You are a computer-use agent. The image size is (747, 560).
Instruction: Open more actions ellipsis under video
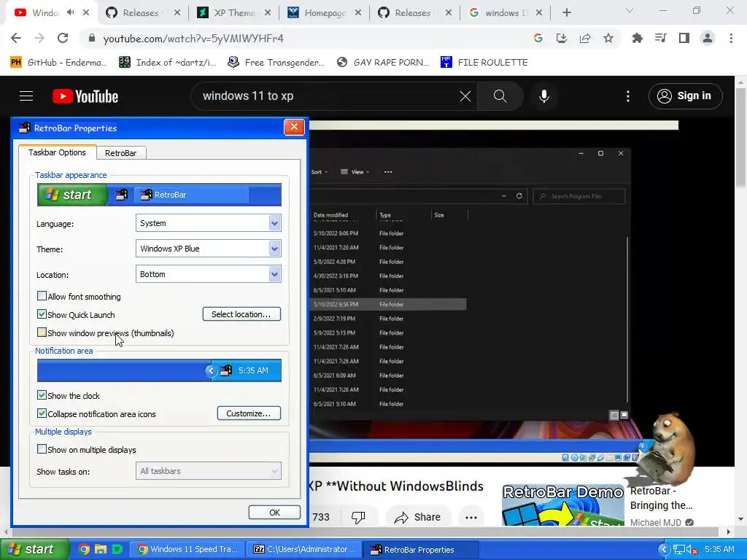click(x=471, y=517)
